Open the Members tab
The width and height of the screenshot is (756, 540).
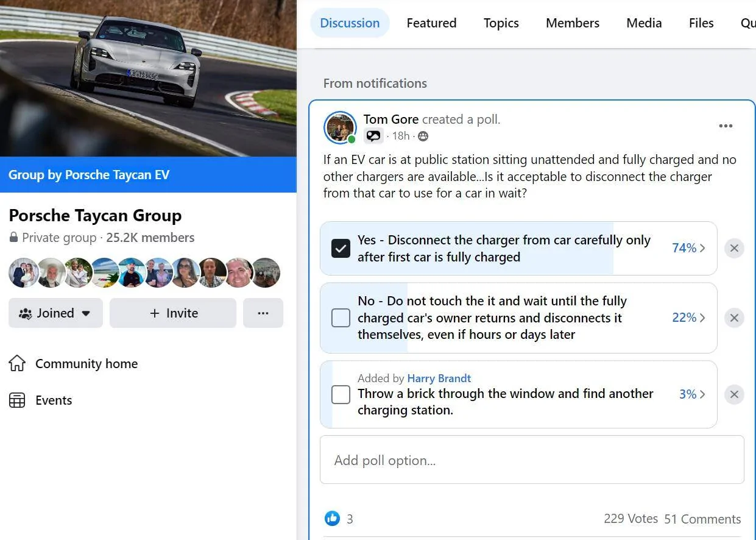coord(573,23)
